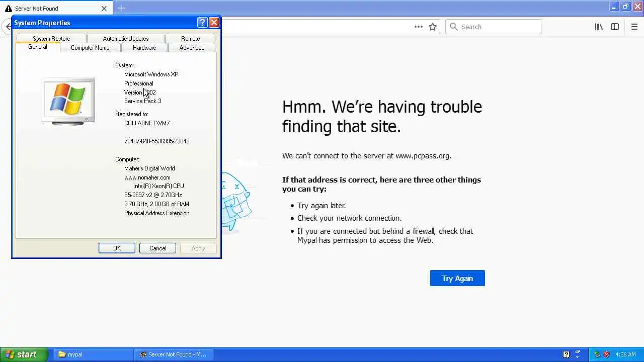
Task: Click the Windows XP logo image
Action: 68,101
